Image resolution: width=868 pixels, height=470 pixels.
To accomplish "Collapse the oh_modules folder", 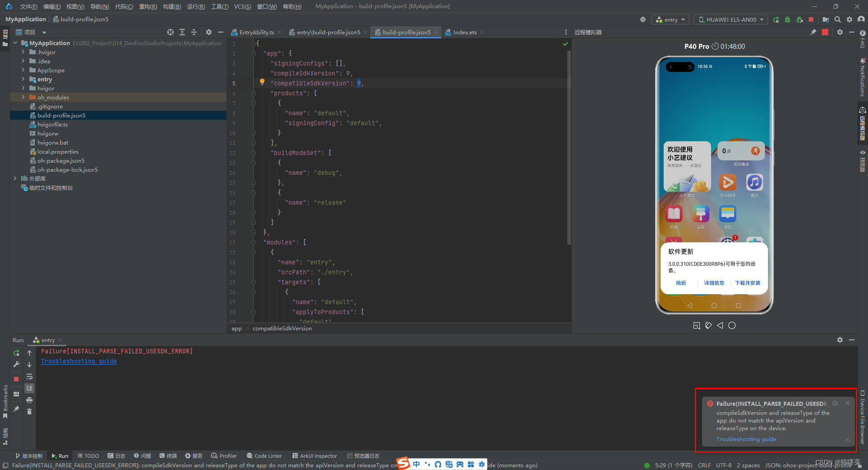I will pyautogui.click(x=22, y=97).
